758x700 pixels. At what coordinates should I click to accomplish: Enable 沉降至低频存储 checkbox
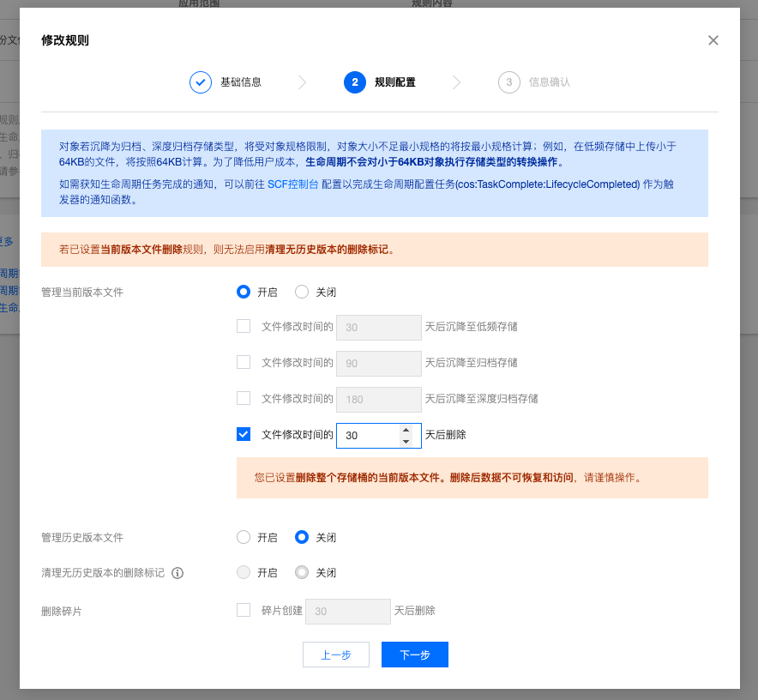(x=244, y=326)
